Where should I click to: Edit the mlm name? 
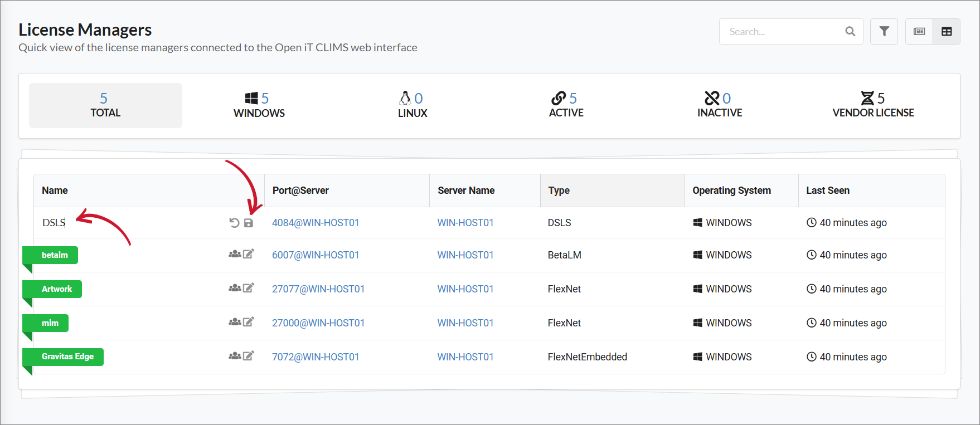249,321
